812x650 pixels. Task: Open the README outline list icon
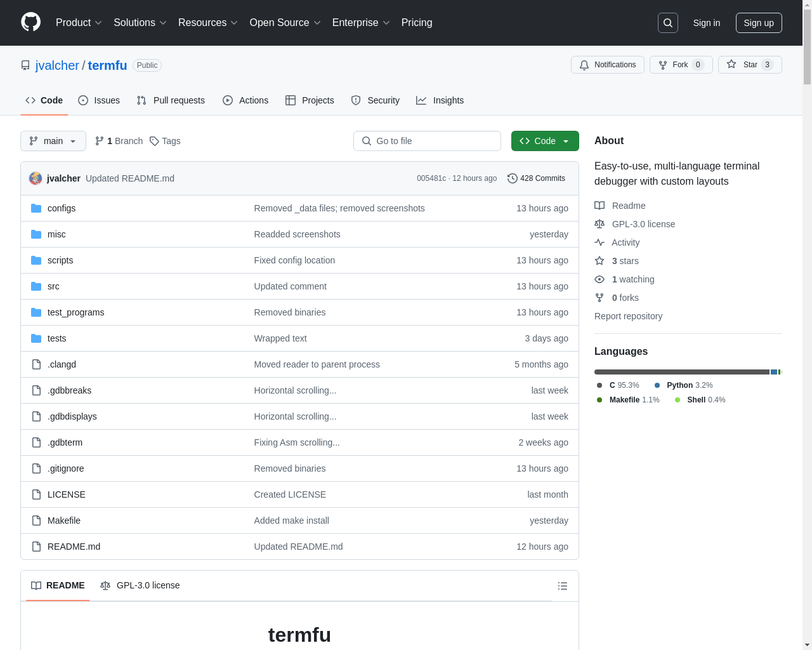[x=563, y=586]
